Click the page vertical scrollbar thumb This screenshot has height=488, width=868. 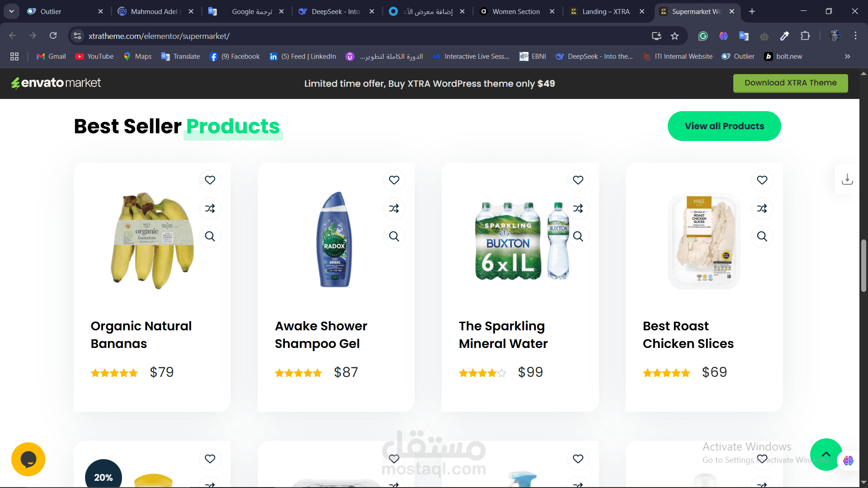point(863,266)
